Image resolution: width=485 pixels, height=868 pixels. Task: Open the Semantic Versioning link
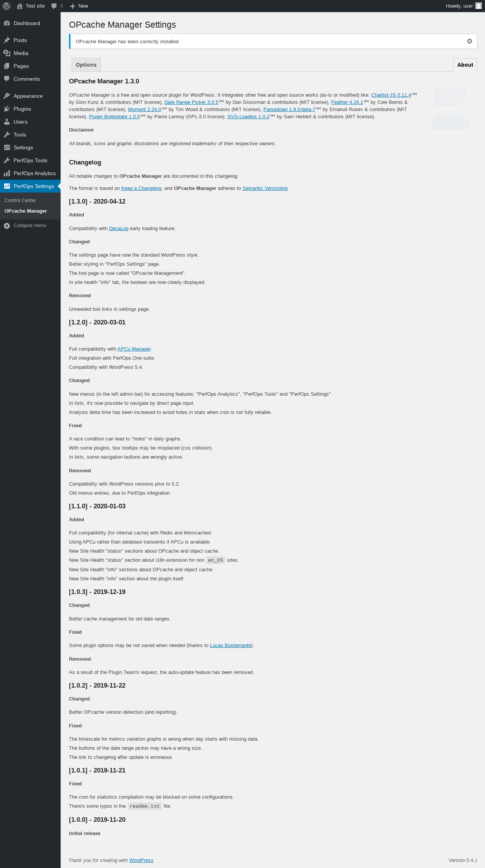[x=265, y=188]
